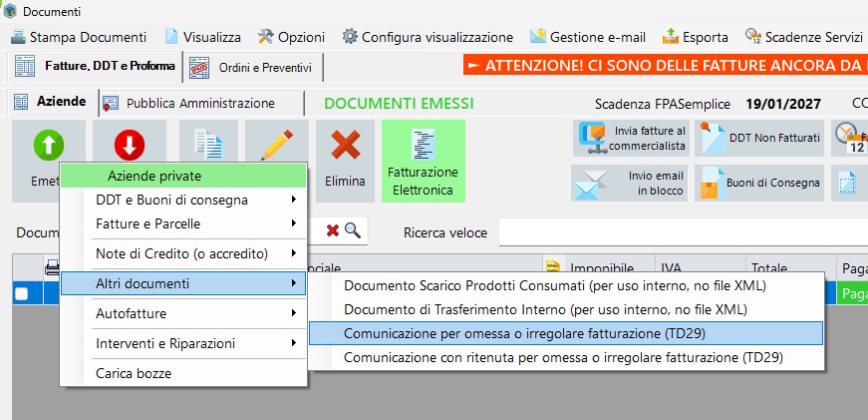The width and height of the screenshot is (868, 420).
Task: Click Invia fatture al commercialista button
Action: (x=631, y=138)
